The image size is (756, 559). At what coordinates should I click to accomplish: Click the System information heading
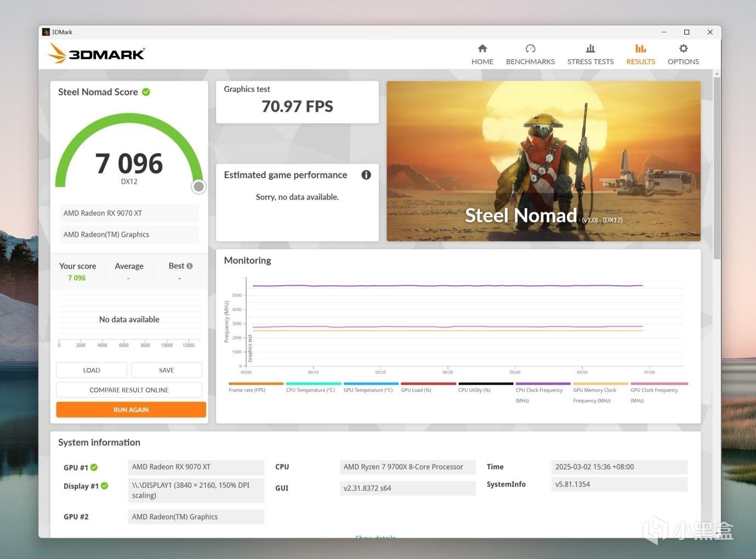pyautogui.click(x=99, y=442)
